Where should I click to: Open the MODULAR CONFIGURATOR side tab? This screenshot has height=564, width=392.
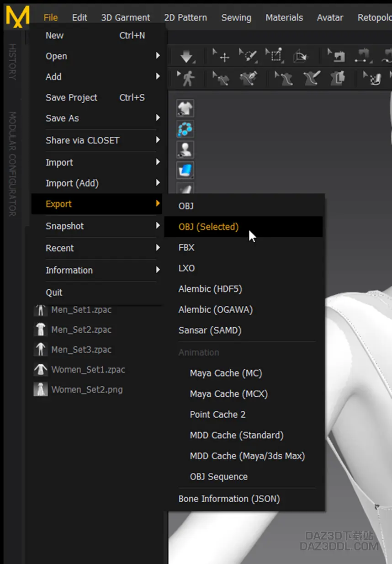[x=12, y=164]
